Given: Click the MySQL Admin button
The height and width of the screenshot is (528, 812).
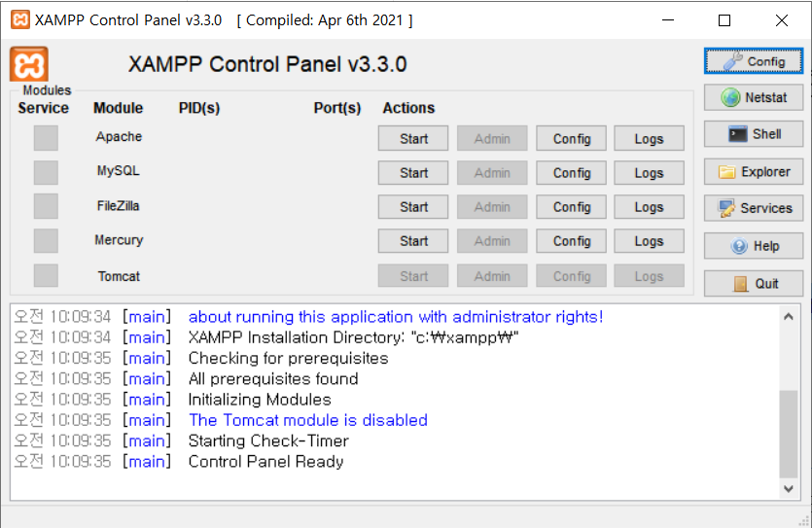Looking at the screenshot, I should coord(492,172).
